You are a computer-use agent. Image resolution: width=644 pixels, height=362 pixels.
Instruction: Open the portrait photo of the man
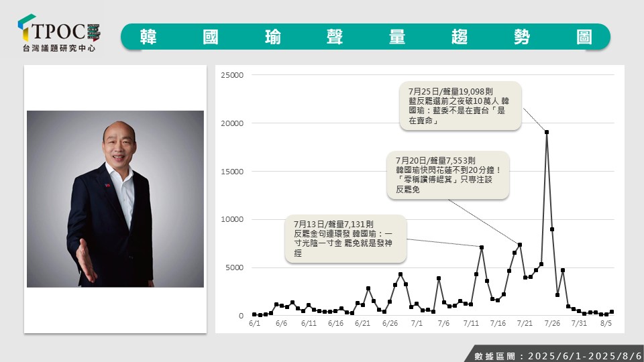click(x=115, y=199)
